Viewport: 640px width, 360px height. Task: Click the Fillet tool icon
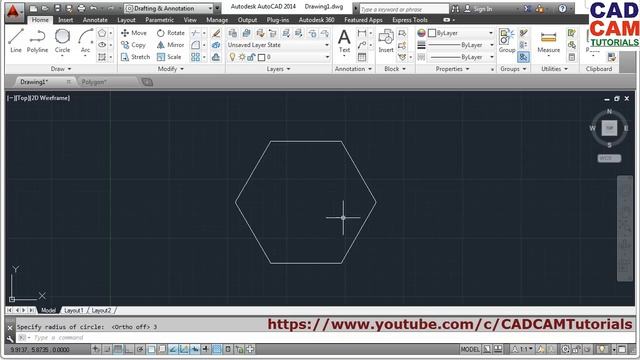tap(196, 45)
